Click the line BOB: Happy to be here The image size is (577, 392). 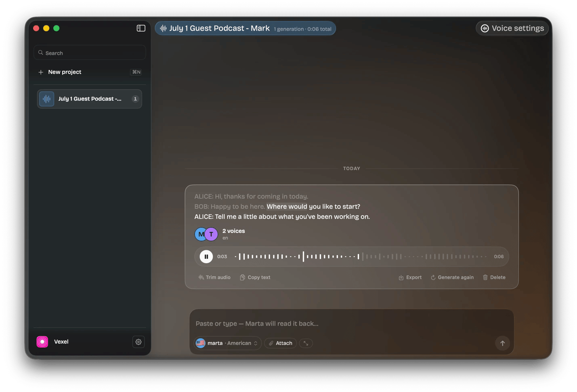point(277,207)
